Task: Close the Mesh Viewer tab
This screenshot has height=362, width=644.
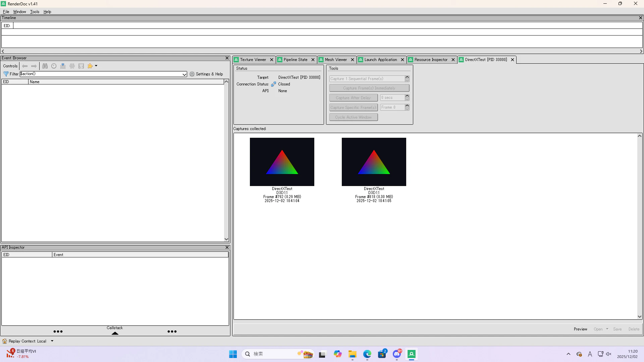Action: click(353, 60)
